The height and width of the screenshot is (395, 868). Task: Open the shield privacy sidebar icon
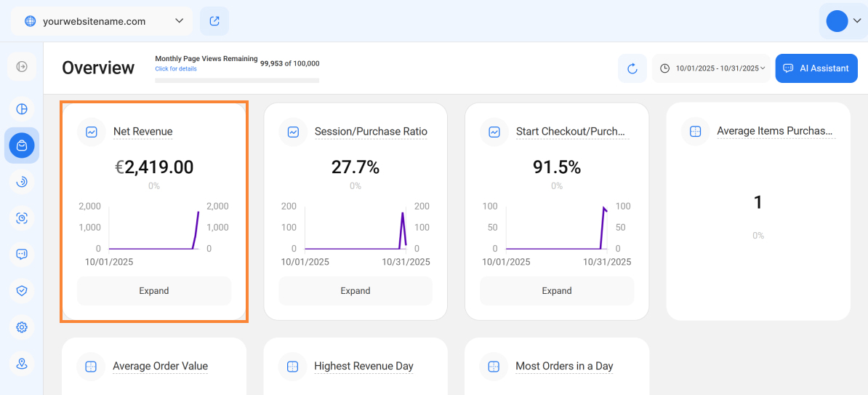tap(22, 290)
